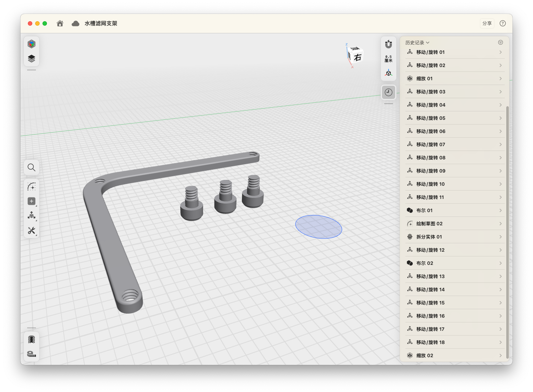Select history step 移动/旋转 13
The image size is (533, 392).
[x=455, y=276]
